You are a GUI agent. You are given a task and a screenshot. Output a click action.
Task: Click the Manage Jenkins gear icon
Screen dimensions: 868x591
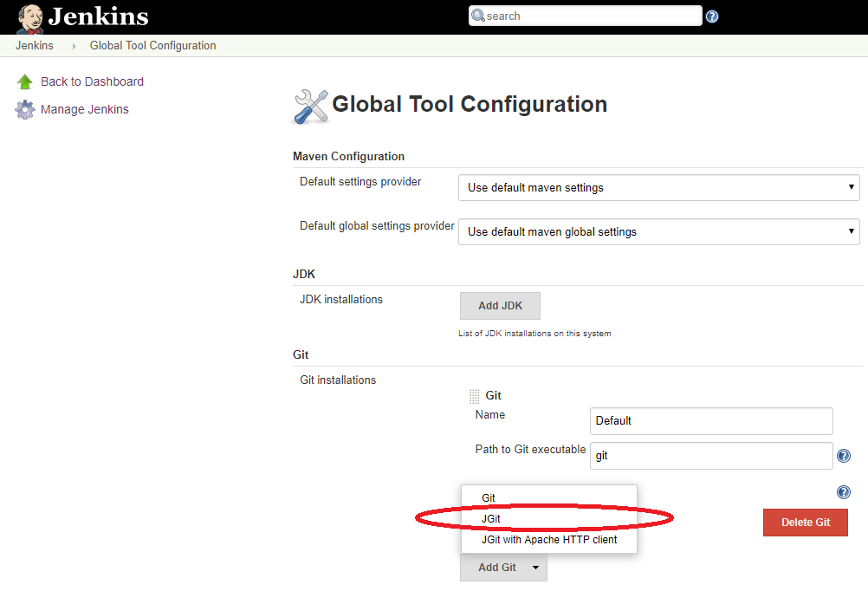[25, 109]
